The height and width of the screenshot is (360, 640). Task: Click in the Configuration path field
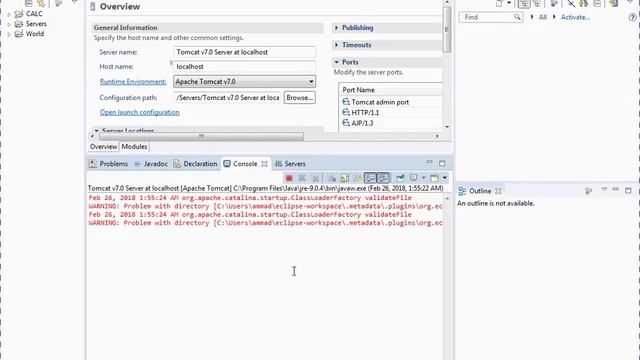(x=227, y=98)
